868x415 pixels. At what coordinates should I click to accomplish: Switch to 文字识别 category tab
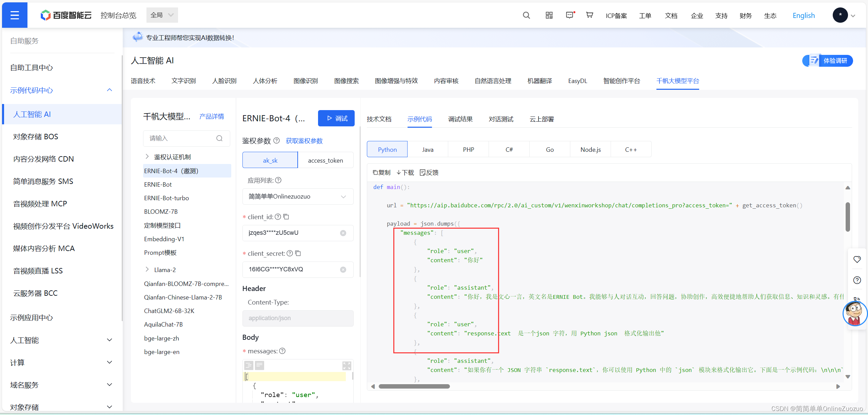[184, 81]
